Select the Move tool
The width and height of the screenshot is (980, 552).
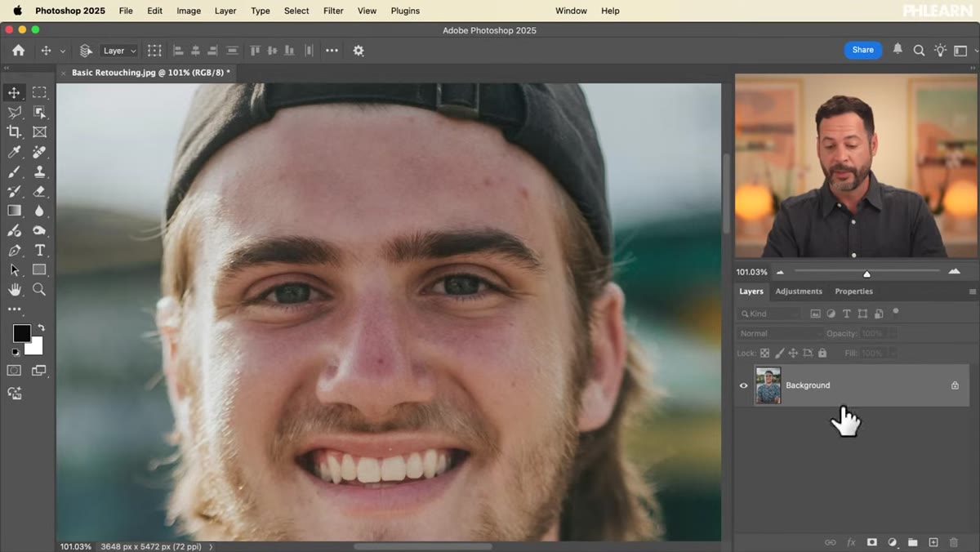14,93
